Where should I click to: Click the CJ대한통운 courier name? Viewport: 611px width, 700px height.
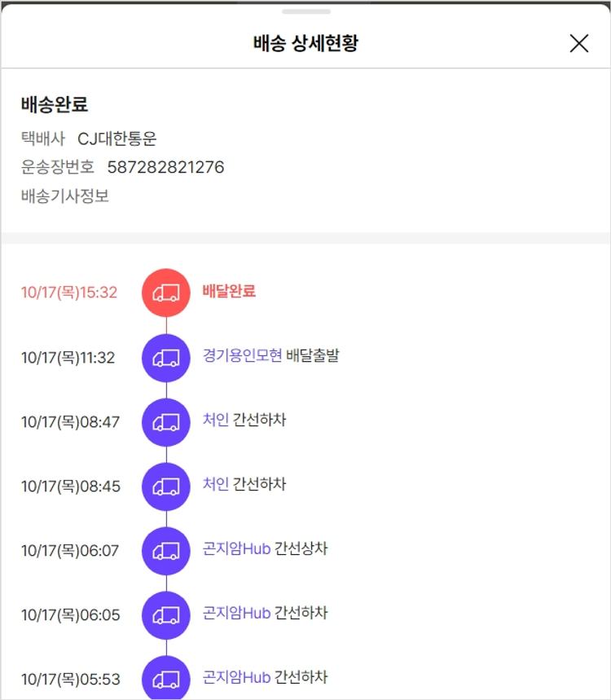coord(116,139)
